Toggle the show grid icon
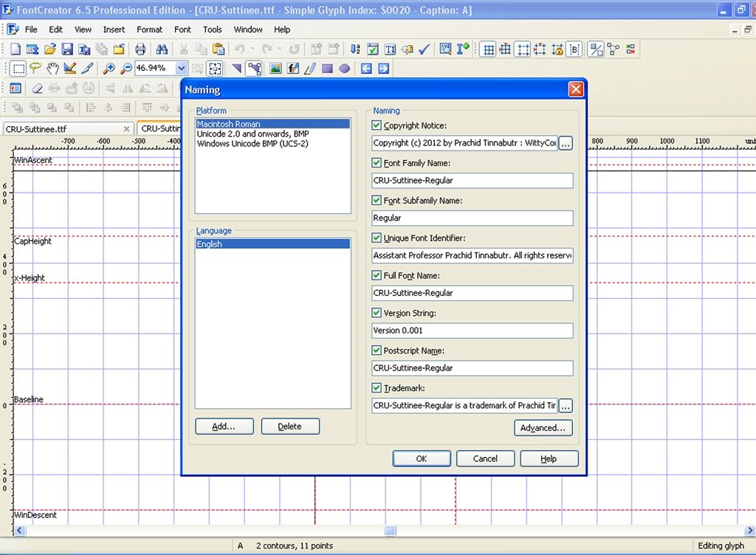 click(488, 49)
